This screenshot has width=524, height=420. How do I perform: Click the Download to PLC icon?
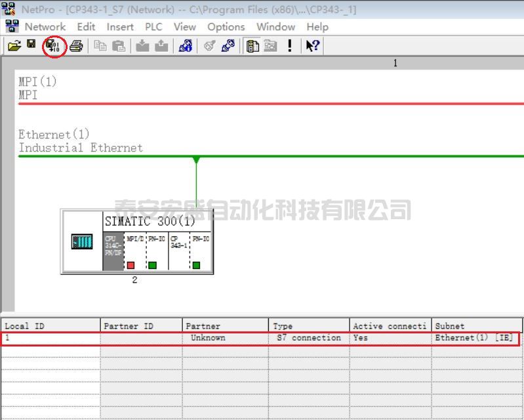pos(142,46)
